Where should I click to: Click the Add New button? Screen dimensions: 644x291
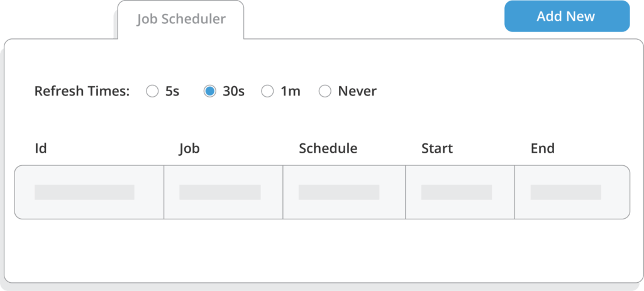(566, 17)
